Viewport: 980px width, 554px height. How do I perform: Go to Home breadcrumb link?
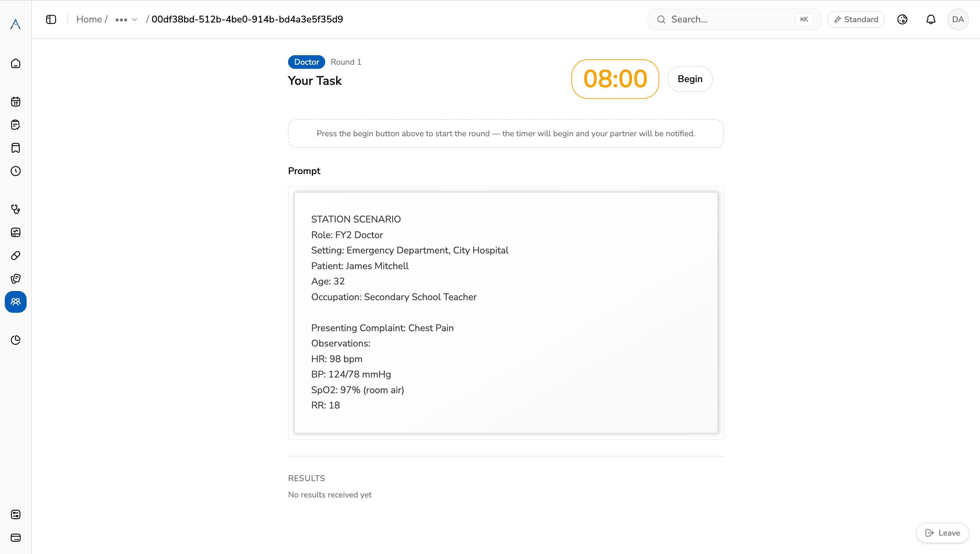[89, 19]
